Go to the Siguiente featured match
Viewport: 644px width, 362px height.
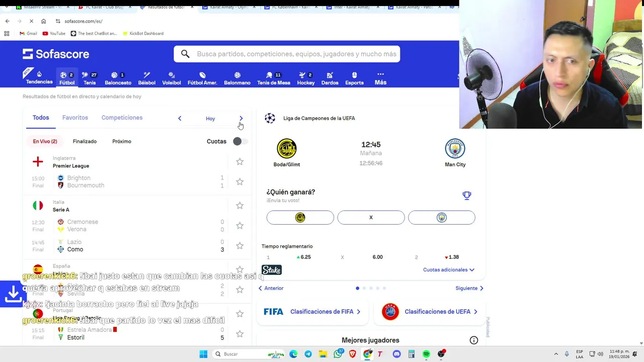pyautogui.click(x=469, y=288)
